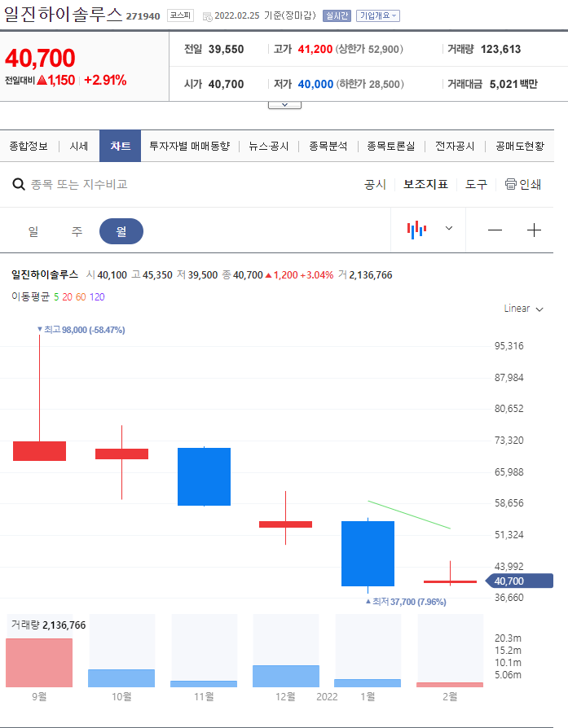Open the 종목토론실 tab

[391, 147]
